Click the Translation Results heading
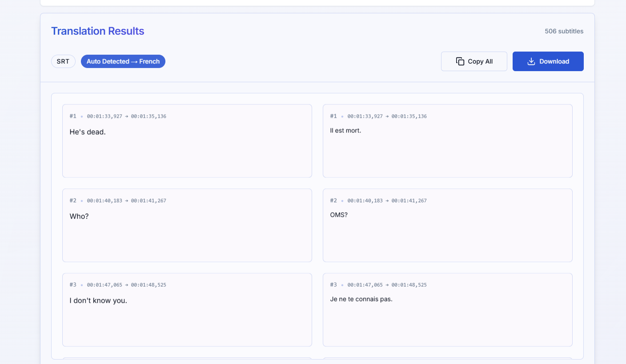 tap(98, 31)
